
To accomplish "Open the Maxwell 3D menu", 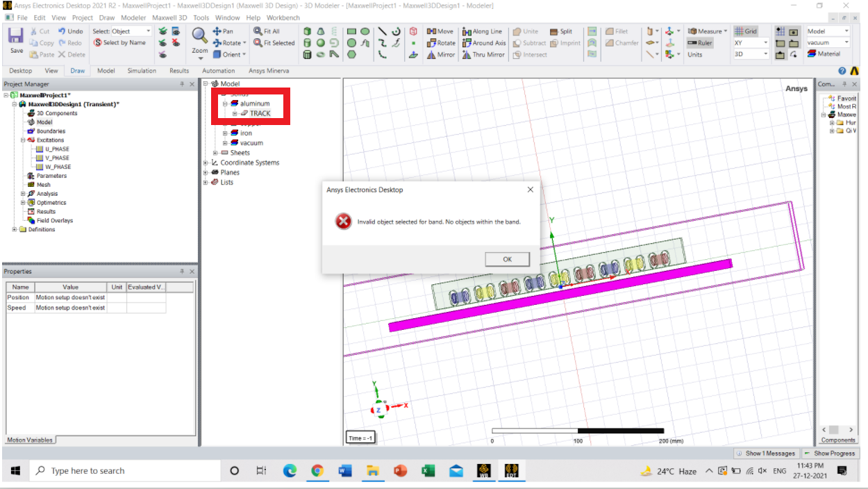I will (x=170, y=17).
